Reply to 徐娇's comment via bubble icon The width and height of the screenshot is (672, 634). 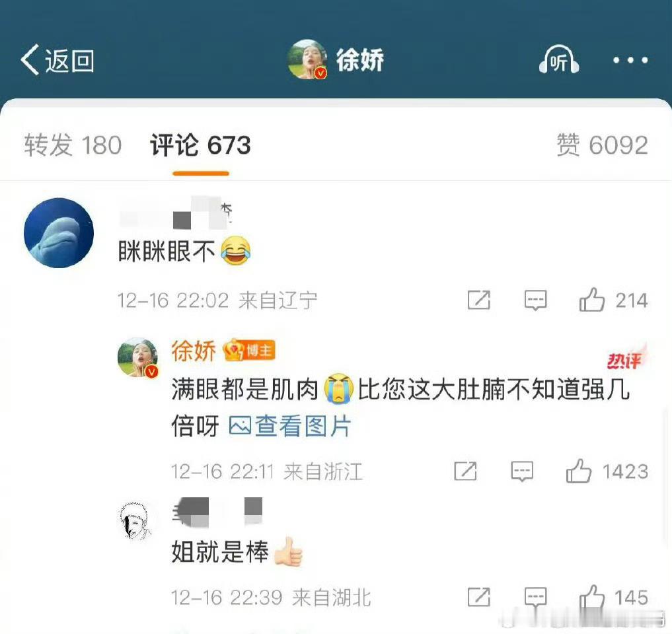coord(522,472)
